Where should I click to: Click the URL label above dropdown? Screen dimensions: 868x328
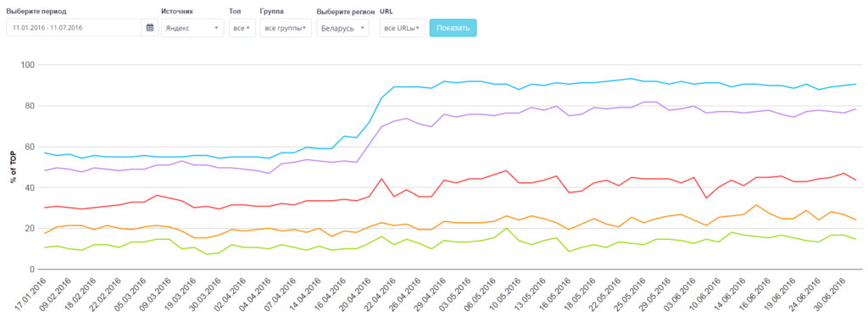(x=386, y=11)
